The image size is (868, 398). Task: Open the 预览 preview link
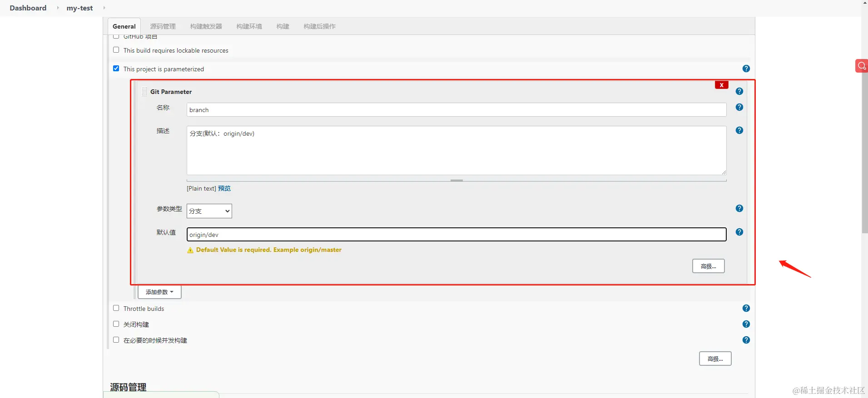(x=224, y=188)
